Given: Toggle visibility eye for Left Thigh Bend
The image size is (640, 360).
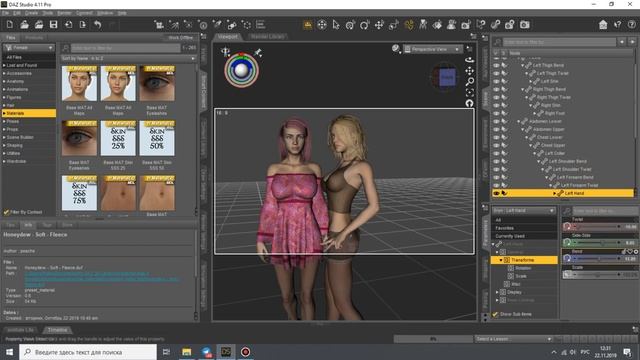Looking at the screenshot, I should (x=496, y=65).
